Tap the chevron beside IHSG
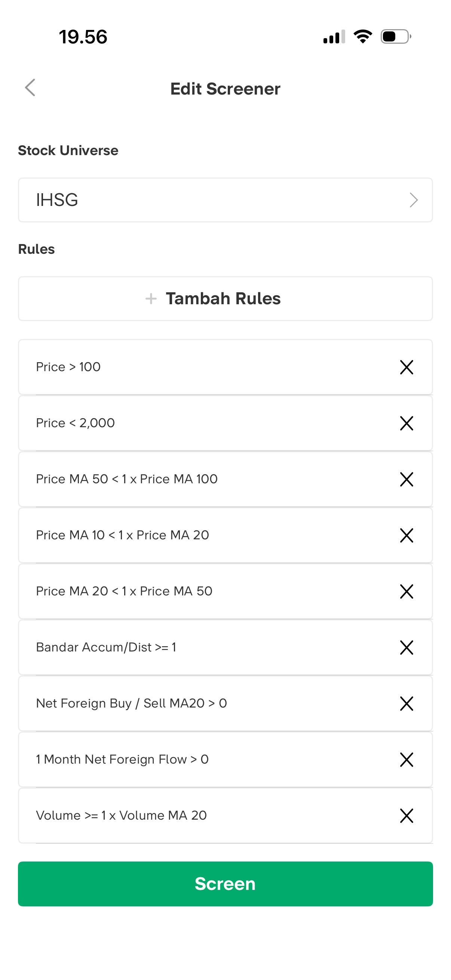The height and width of the screenshot is (980, 451). coord(413,200)
